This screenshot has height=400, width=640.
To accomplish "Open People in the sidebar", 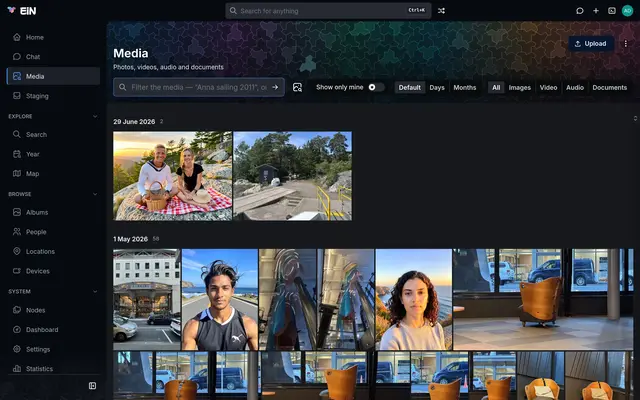I will tap(53, 232).
